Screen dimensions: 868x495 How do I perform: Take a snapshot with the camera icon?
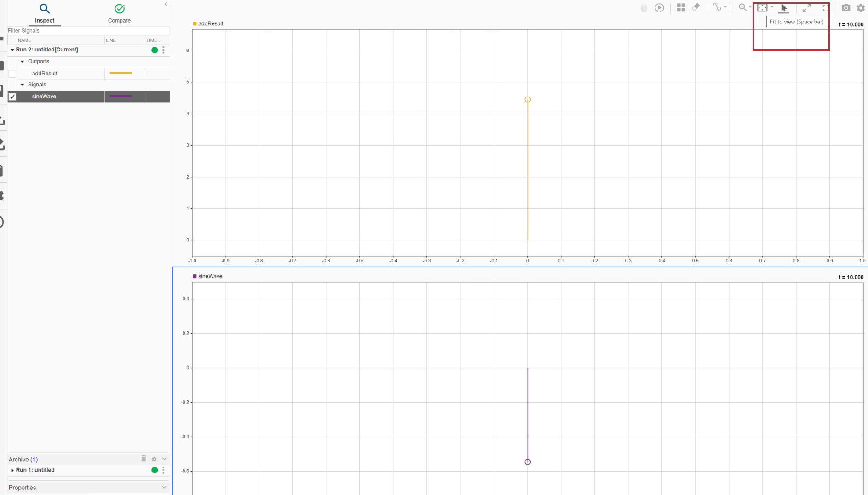tap(846, 7)
